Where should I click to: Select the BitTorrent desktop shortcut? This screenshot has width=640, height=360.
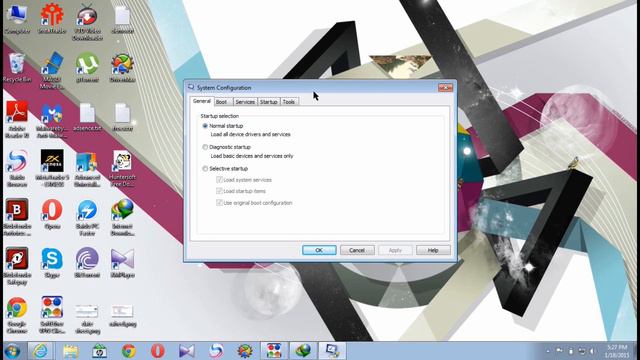87,263
